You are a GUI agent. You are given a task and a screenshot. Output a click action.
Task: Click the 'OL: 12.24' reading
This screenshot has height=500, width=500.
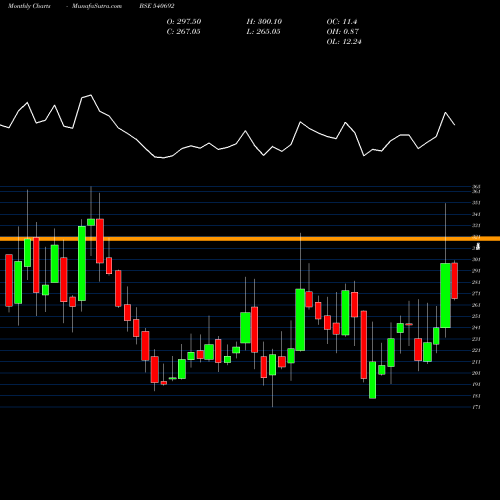(344, 42)
